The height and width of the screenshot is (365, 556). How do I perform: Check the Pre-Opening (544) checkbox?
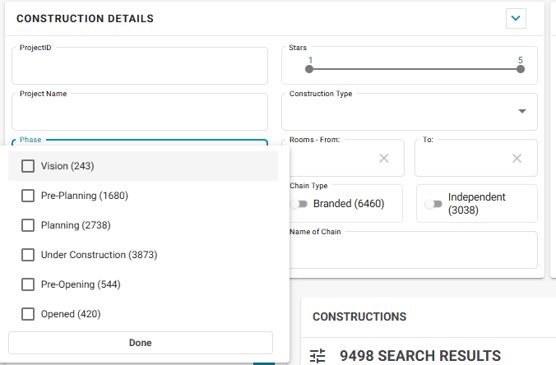[x=28, y=284]
